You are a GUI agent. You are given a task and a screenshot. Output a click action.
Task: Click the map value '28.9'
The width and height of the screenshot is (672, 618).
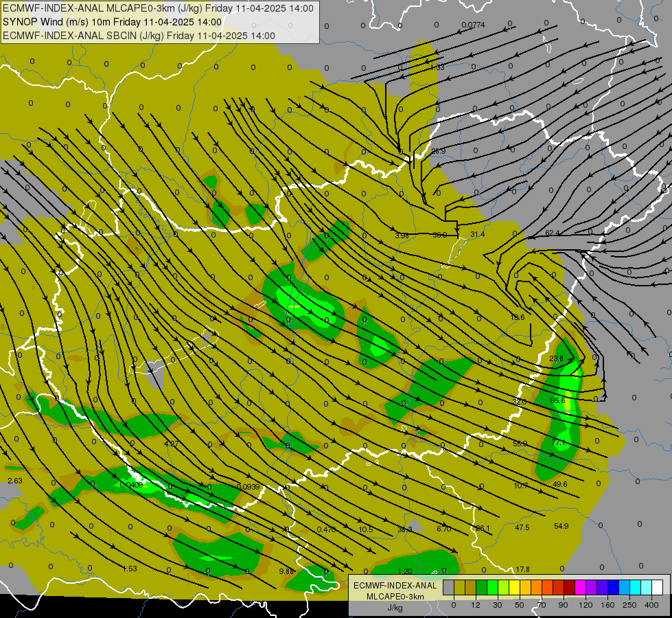coord(438,151)
